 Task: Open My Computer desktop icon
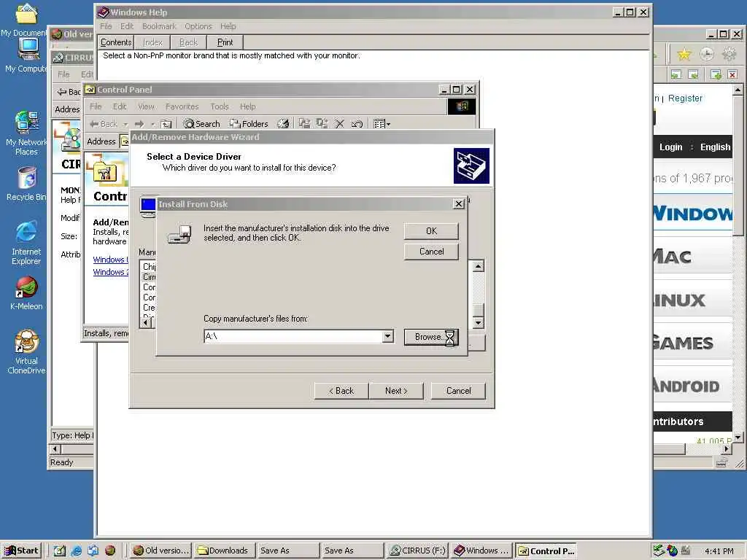click(x=28, y=55)
